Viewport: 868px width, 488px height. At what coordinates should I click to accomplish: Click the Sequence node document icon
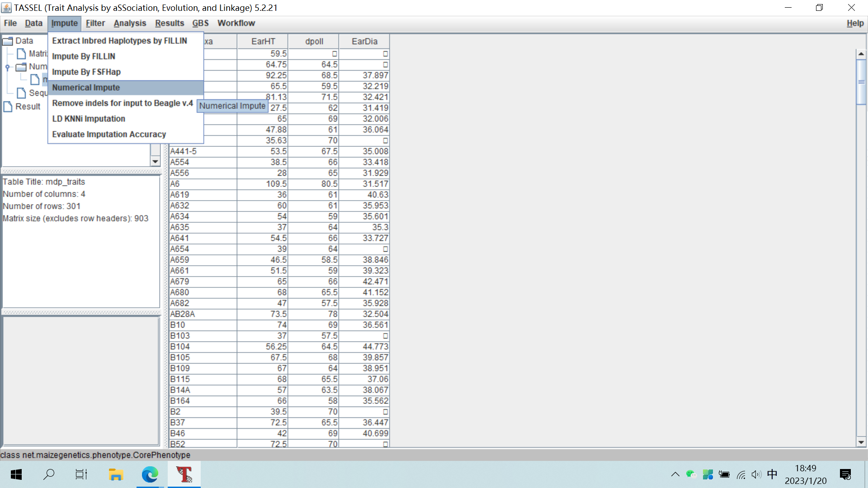tap(21, 93)
